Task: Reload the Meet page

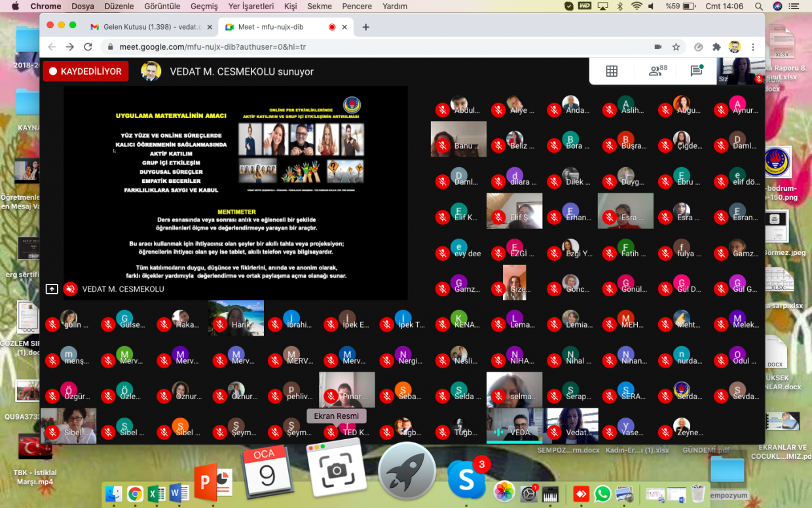Action: (88, 47)
